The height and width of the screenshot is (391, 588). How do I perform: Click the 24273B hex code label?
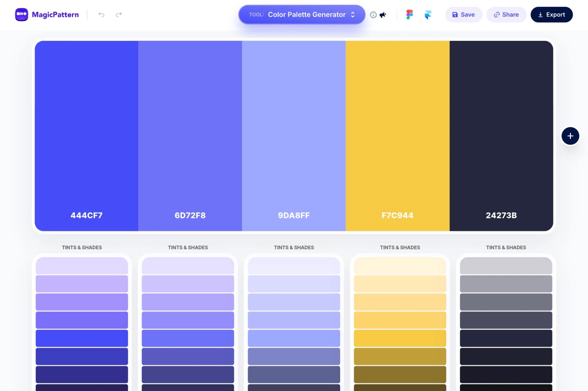pos(501,215)
